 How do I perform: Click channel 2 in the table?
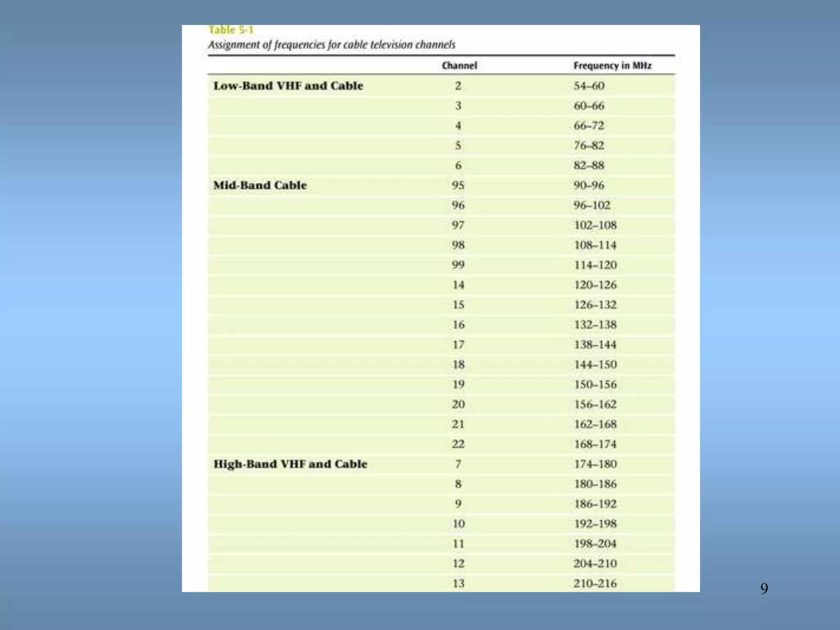point(458,86)
